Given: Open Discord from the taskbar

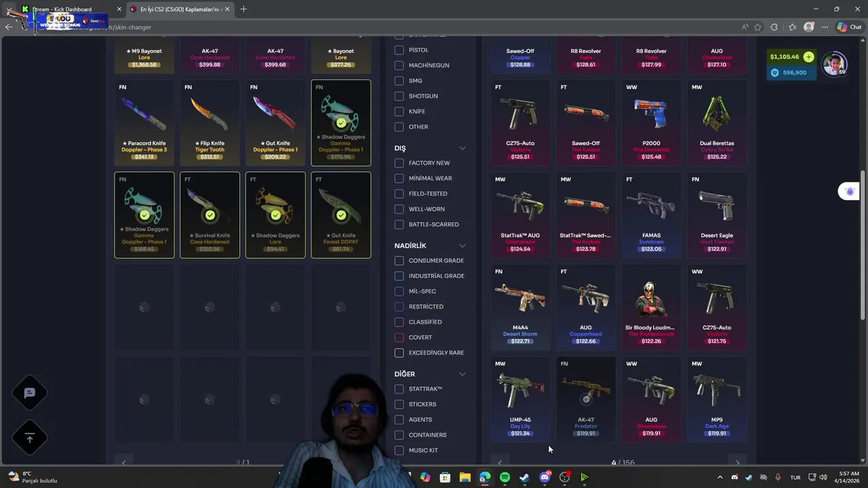Looking at the screenshot, I should [545, 477].
